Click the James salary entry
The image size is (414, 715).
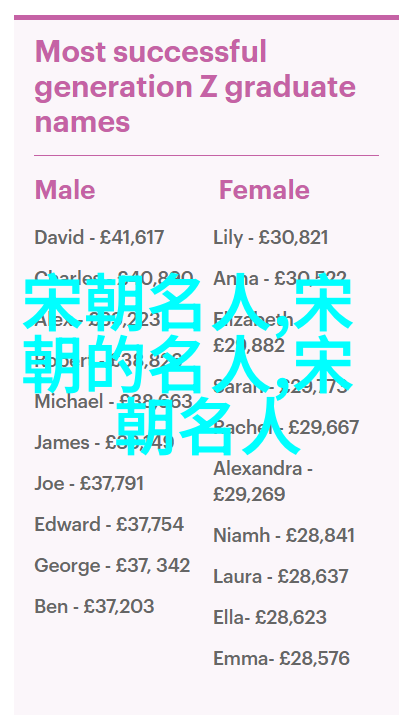pos(104,443)
